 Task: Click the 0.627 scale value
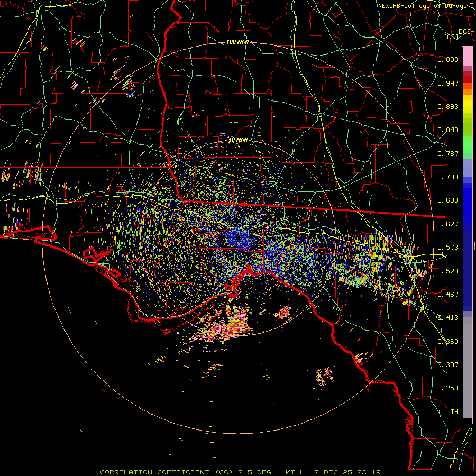click(x=448, y=224)
